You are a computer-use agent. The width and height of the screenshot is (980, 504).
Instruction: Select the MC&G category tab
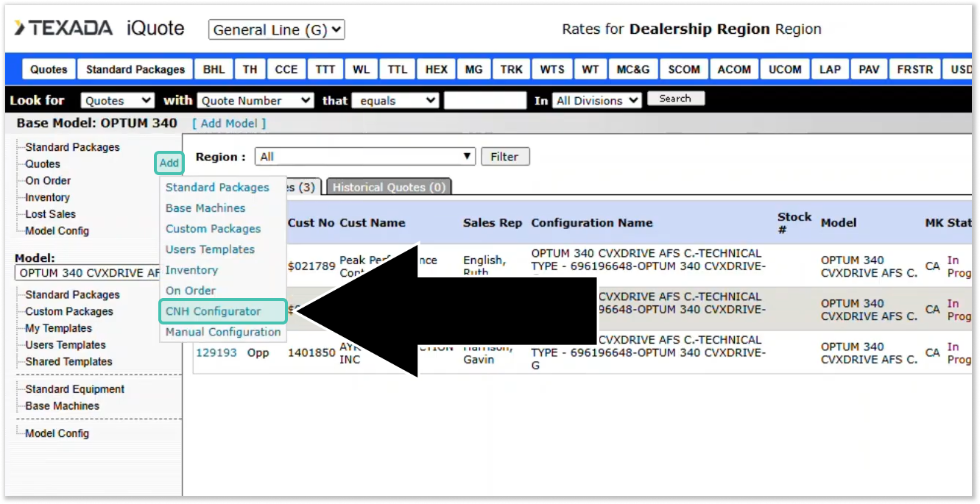(x=633, y=69)
